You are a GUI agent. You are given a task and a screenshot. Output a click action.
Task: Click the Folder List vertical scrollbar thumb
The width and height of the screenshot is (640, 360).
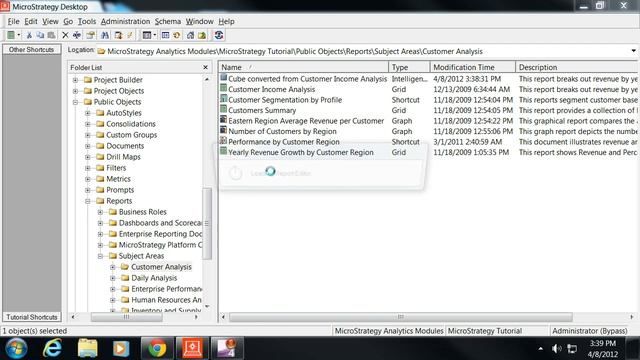pyautogui.click(x=207, y=223)
